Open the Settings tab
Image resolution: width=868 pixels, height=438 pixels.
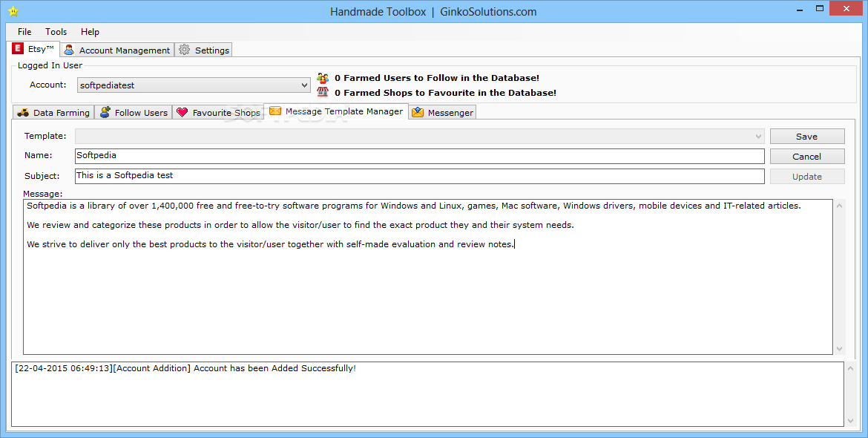[204, 50]
